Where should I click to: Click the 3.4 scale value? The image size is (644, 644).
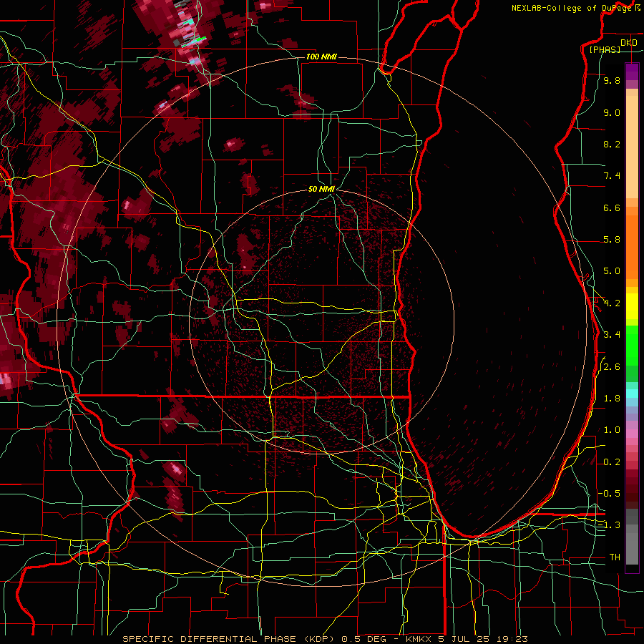pos(612,335)
